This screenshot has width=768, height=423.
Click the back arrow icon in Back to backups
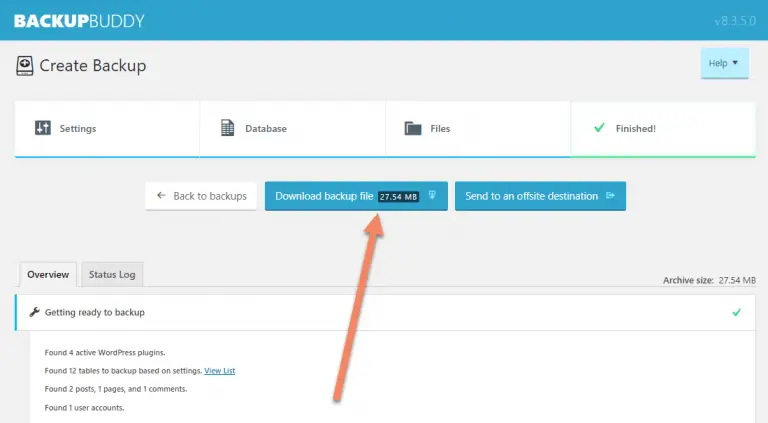[161, 195]
